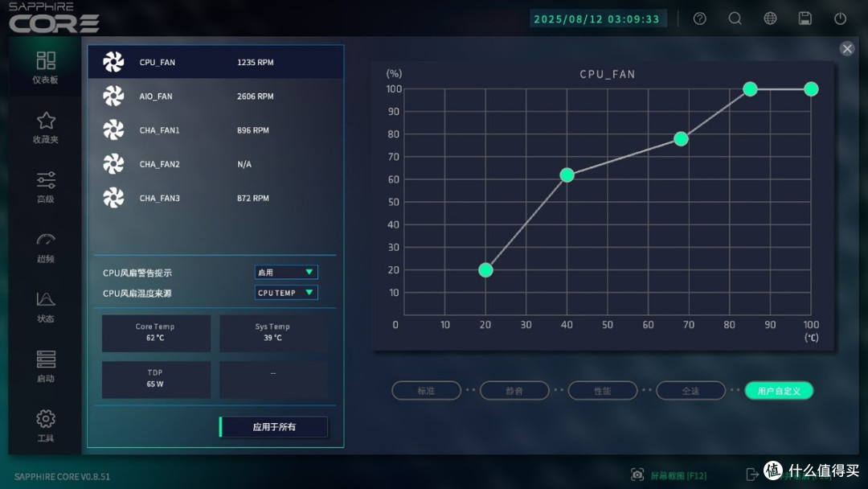This screenshot has height=489, width=868.
Task: Click the 2606 RPM value
Action: point(256,97)
